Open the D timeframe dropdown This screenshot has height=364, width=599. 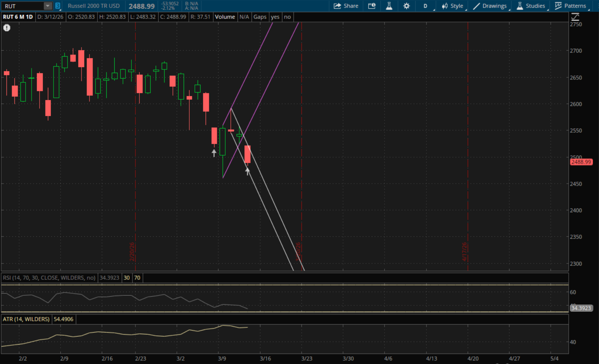coord(426,6)
